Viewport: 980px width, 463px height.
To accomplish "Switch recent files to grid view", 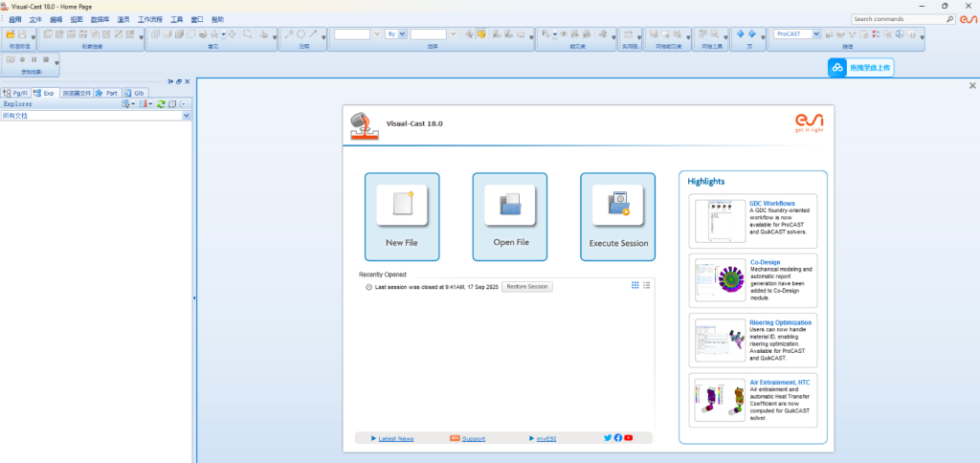I will [x=635, y=285].
